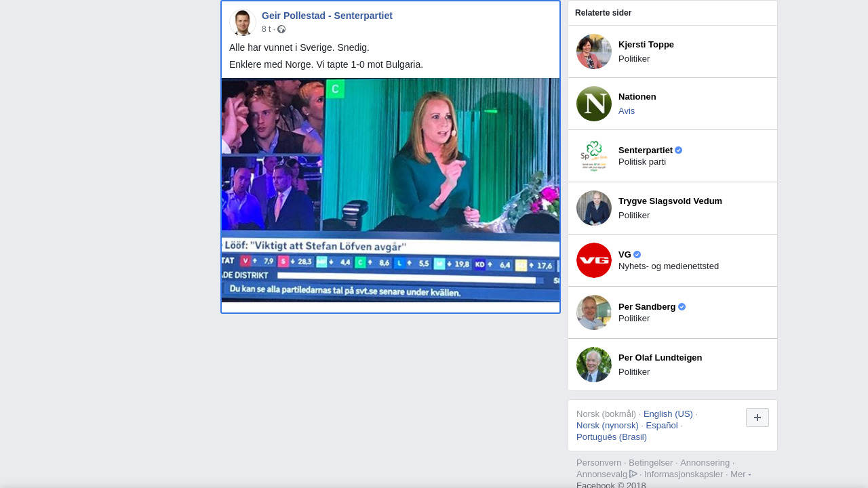Open the post's 8 t timestamp
Viewport: 868px width, 488px height.
[267, 29]
